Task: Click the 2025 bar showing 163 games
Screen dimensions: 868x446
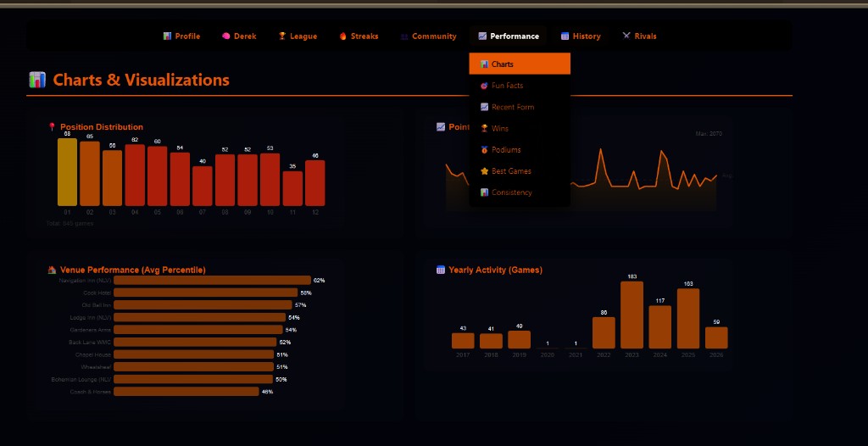Action: point(688,319)
